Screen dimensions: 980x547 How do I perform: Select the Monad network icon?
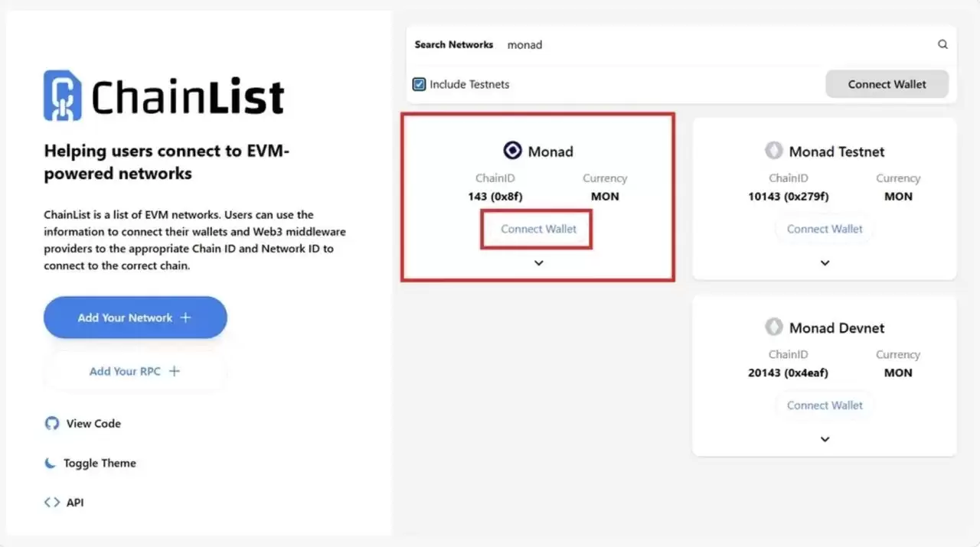[512, 150]
